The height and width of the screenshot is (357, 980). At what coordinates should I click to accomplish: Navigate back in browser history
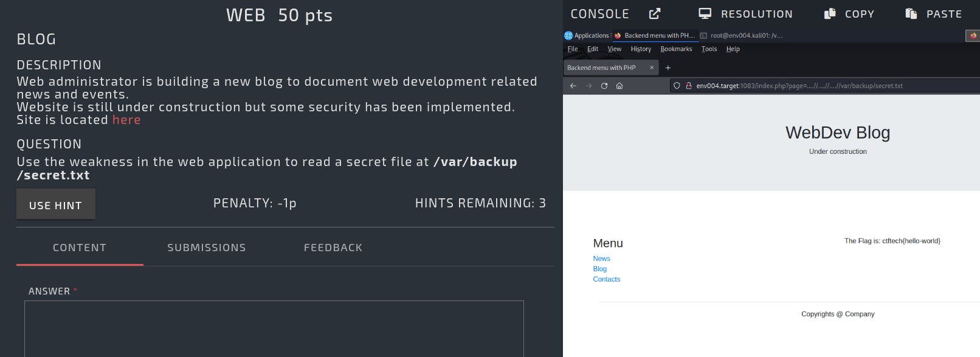point(573,86)
